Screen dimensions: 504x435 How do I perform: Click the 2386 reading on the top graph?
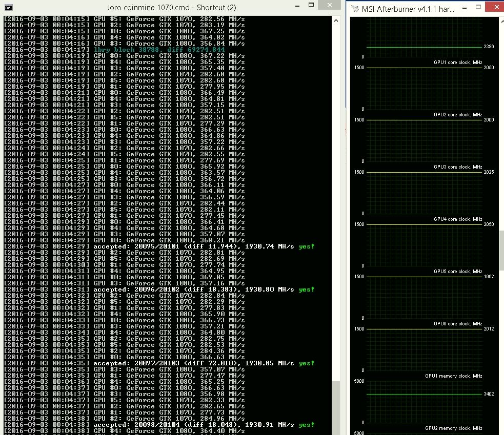pos(489,47)
